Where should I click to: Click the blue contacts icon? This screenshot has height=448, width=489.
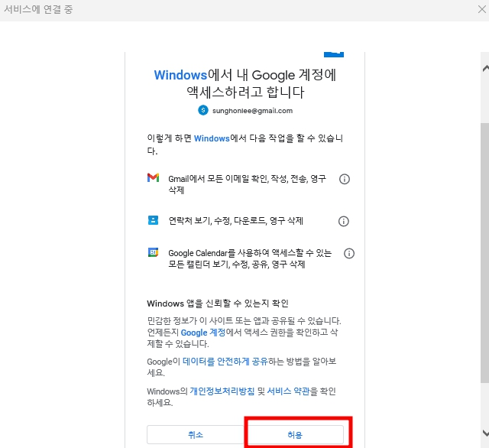pos(153,220)
